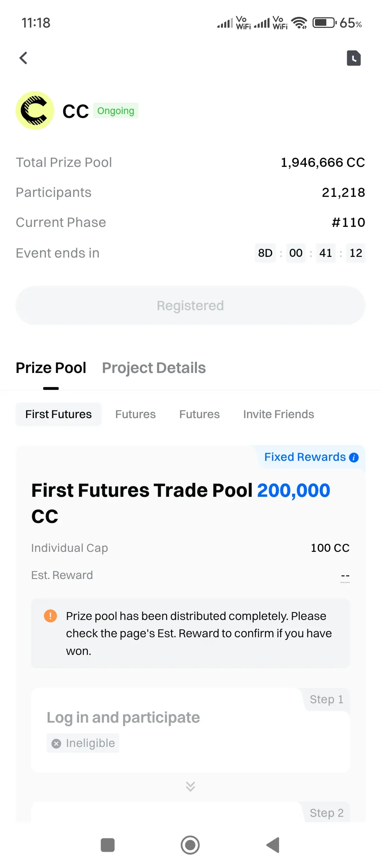The width and height of the screenshot is (381, 868).
Task: Open the Fixed Rewards info icon
Action: point(354,458)
